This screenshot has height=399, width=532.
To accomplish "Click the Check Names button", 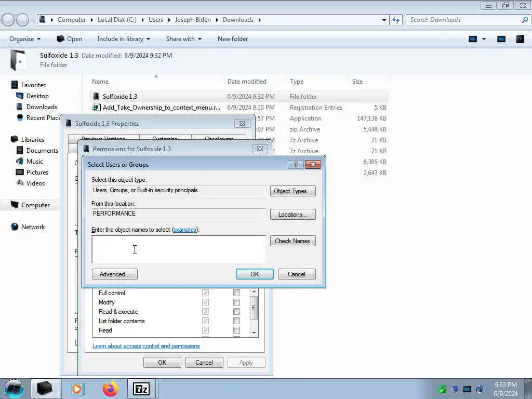I will [x=293, y=241].
